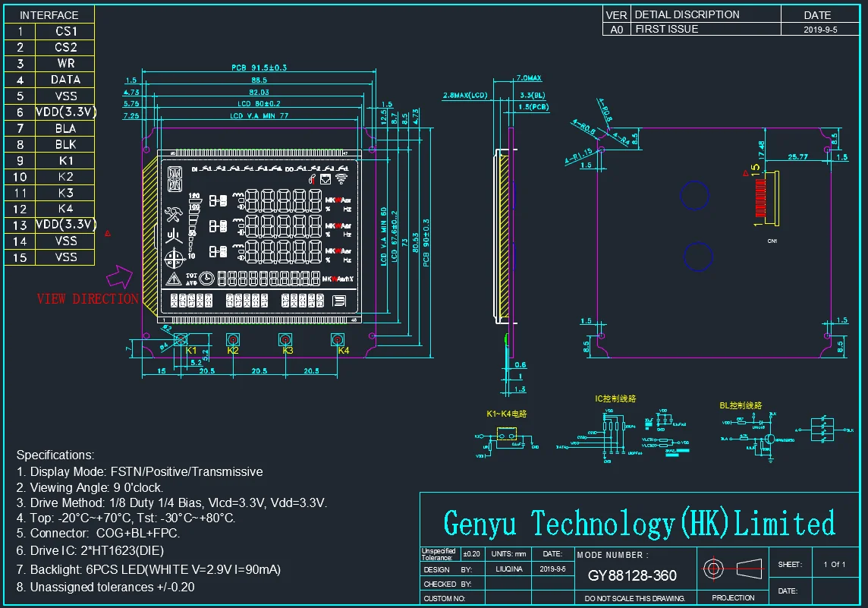This screenshot has width=868, height=608.
Task: Click the document list icon on the LCD bottom row
Action: coord(338,301)
